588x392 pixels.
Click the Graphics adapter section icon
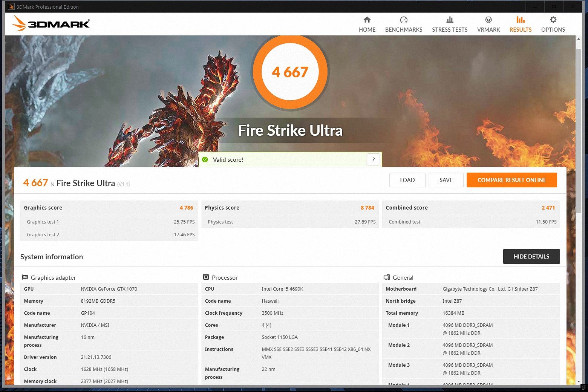(25, 277)
